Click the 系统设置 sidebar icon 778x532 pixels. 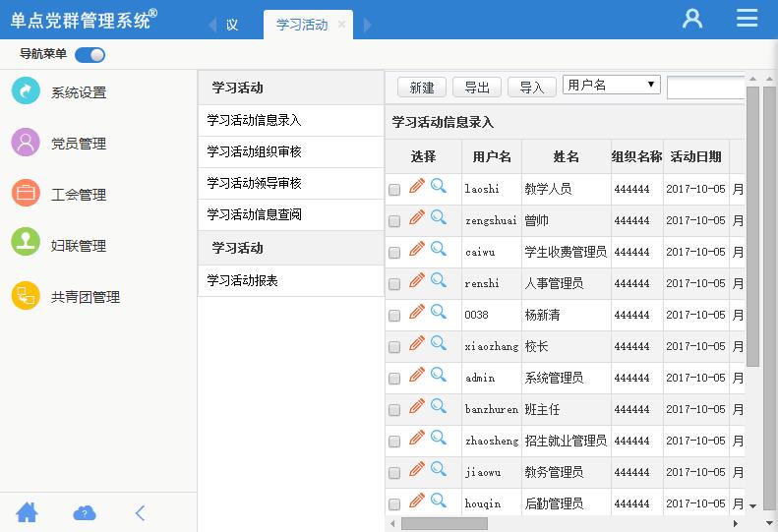click(x=26, y=90)
